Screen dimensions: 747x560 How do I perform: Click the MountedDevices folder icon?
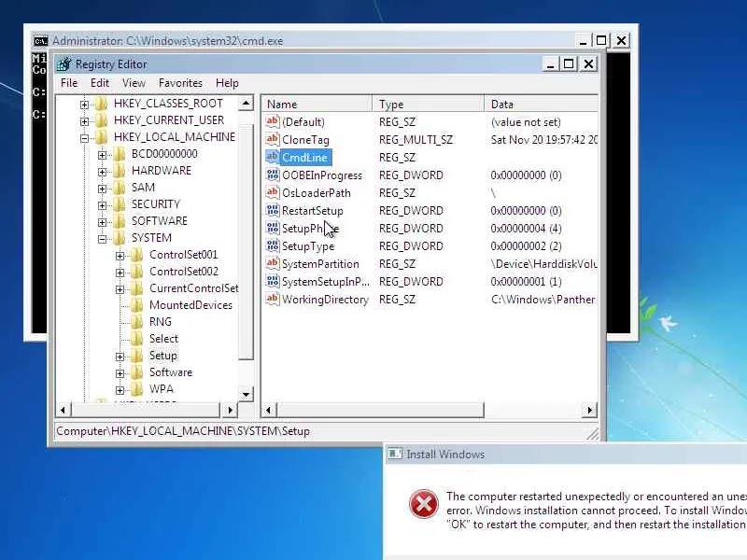tap(136, 305)
